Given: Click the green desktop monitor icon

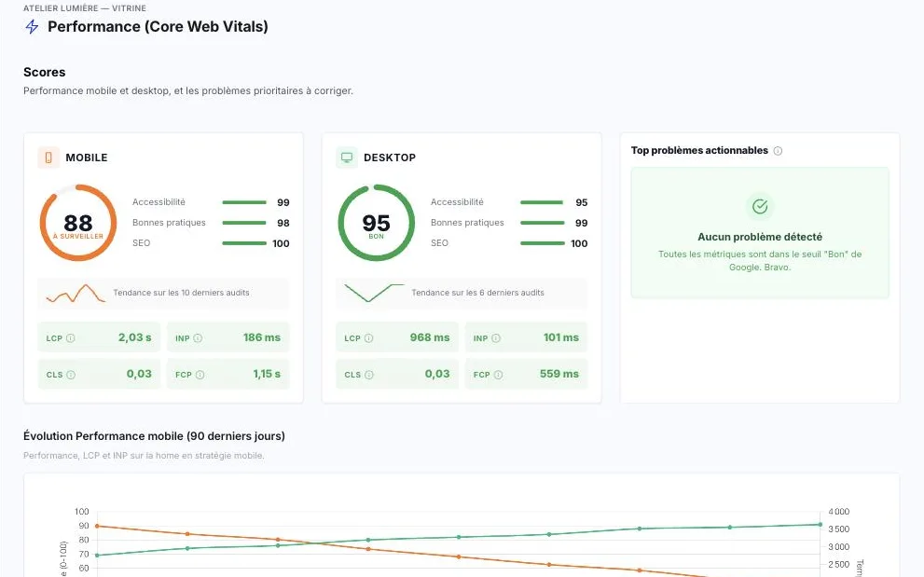Looking at the screenshot, I should [x=347, y=158].
